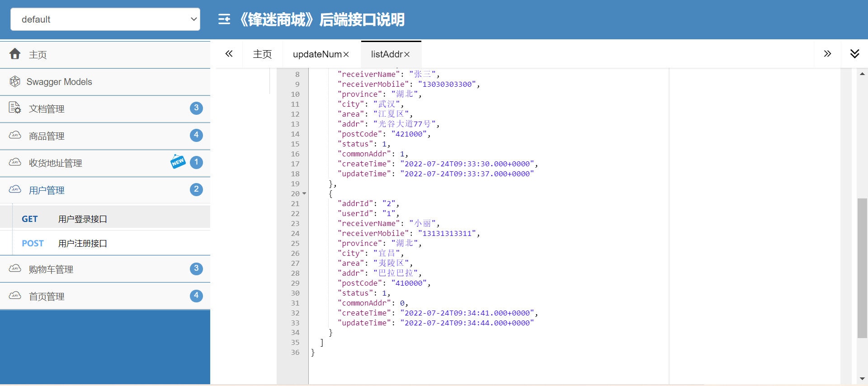Expand the 首页管理 menu
This screenshot has width=868, height=386.
click(x=105, y=297)
